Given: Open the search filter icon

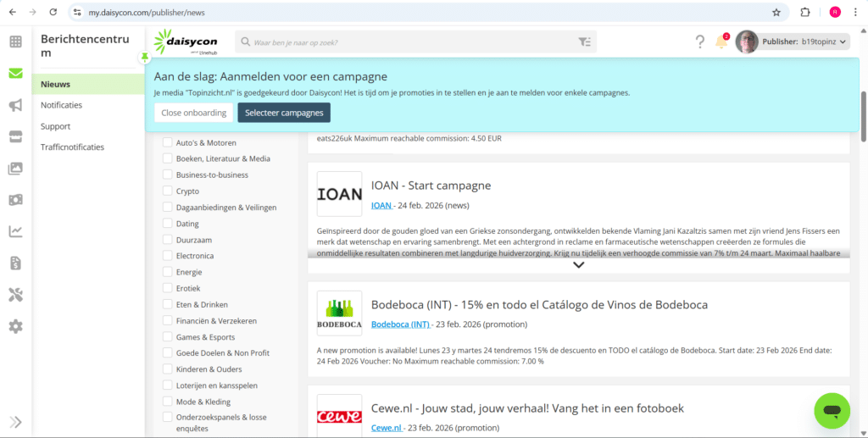Looking at the screenshot, I should tap(585, 42).
